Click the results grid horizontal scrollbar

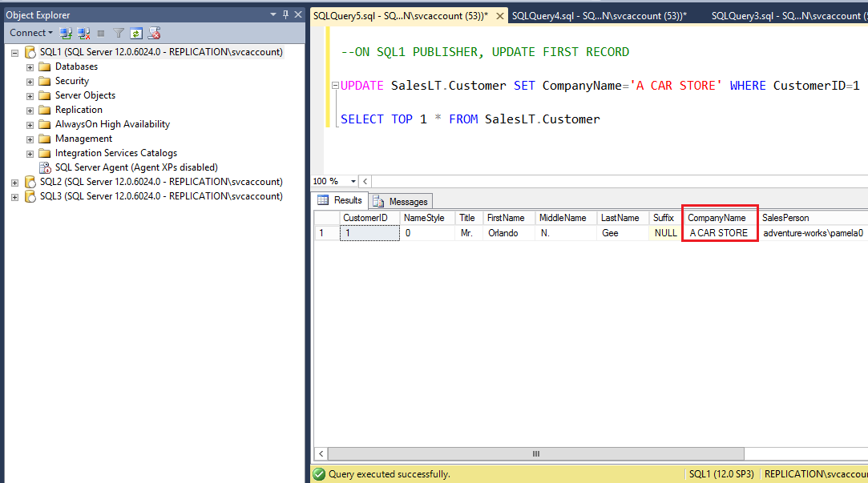pos(536,454)
